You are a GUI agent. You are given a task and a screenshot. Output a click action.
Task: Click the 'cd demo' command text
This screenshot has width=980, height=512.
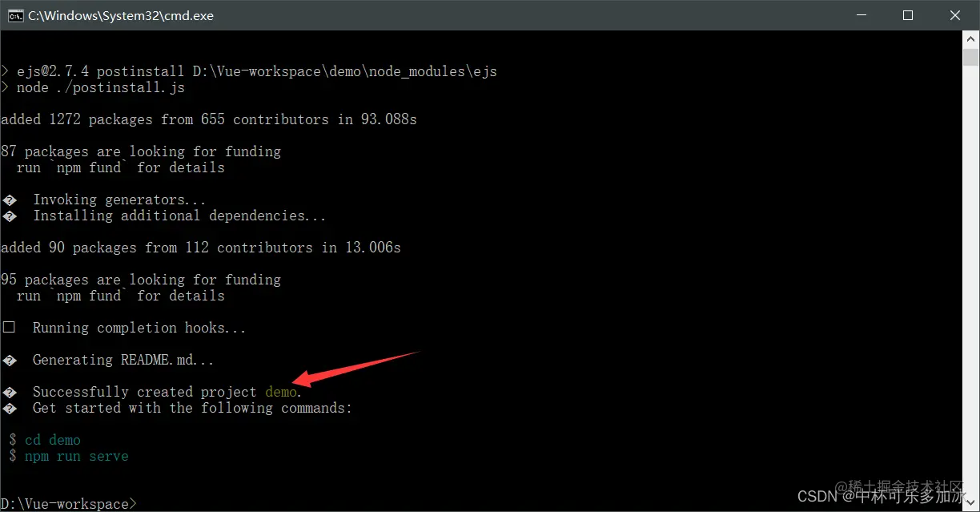(53, 440)
